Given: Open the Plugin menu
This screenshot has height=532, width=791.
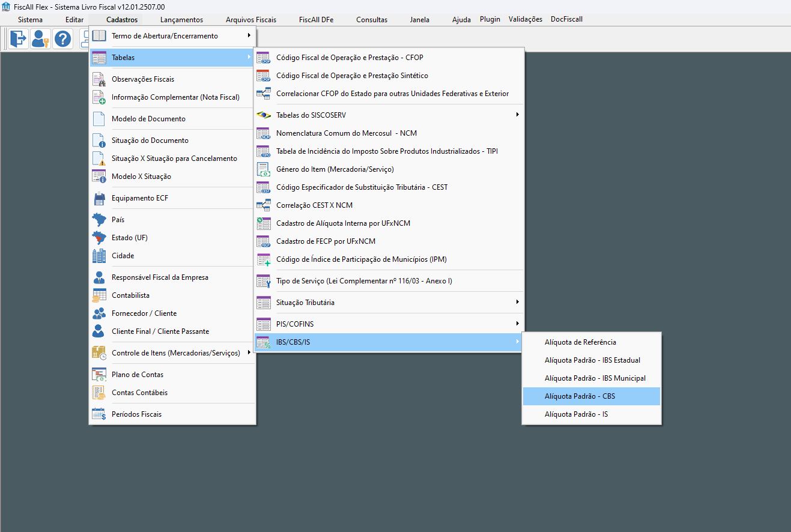Looking at the screenshot, I should [x=490, y=19].
